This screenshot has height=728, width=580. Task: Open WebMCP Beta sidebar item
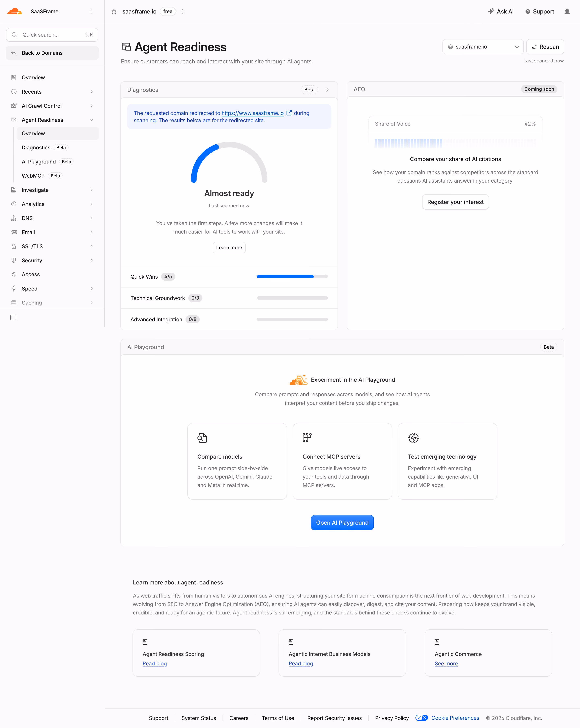click(58, 176)
